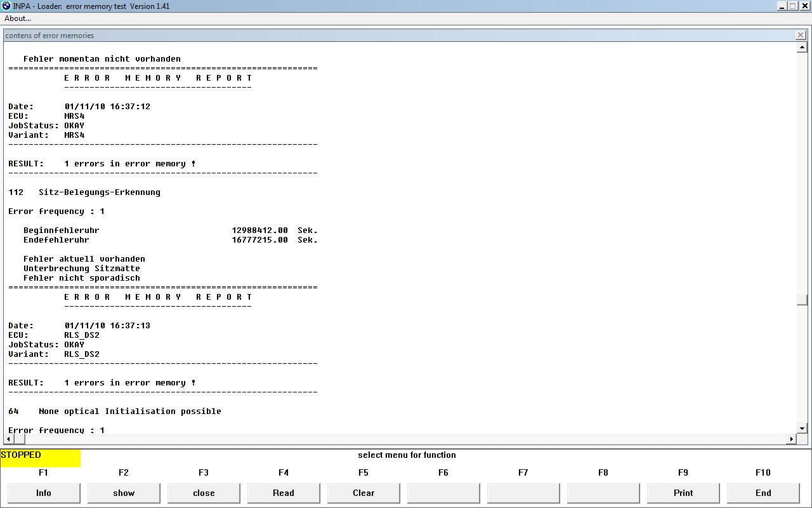Open the About... menu
Screen dimensions: 812x508
18,18
